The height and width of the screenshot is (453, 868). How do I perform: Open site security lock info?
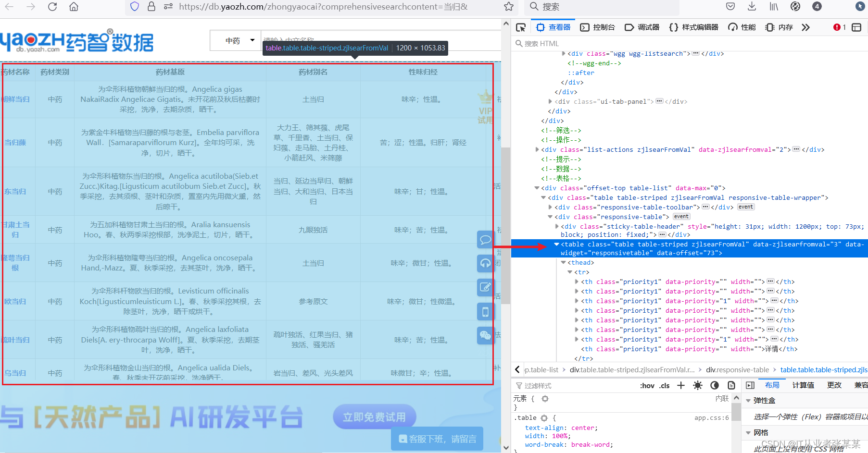point(151,7)
